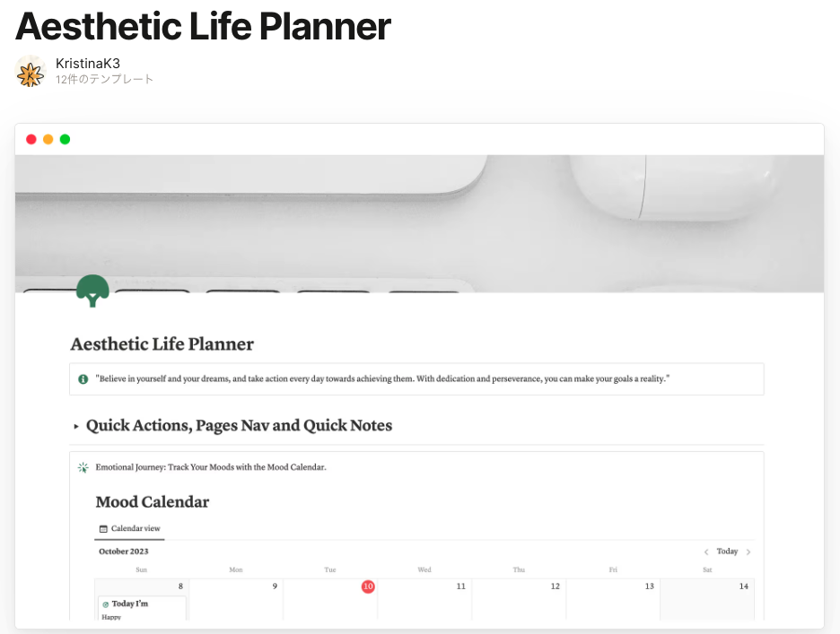Click the Mood Calendar heading
This screenshot has width=840, height=634.
point(153,502)
